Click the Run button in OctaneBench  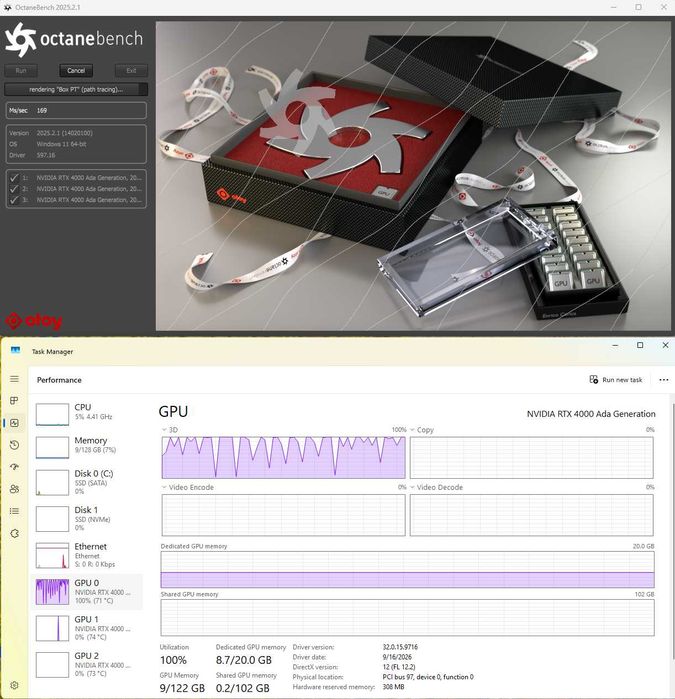21,70
